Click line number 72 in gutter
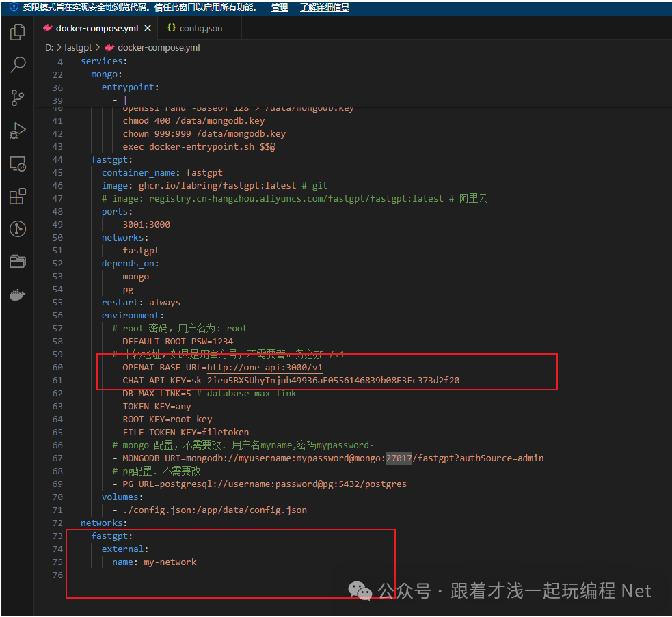Viewport: 672px width, 617px height. pos(57,523)
